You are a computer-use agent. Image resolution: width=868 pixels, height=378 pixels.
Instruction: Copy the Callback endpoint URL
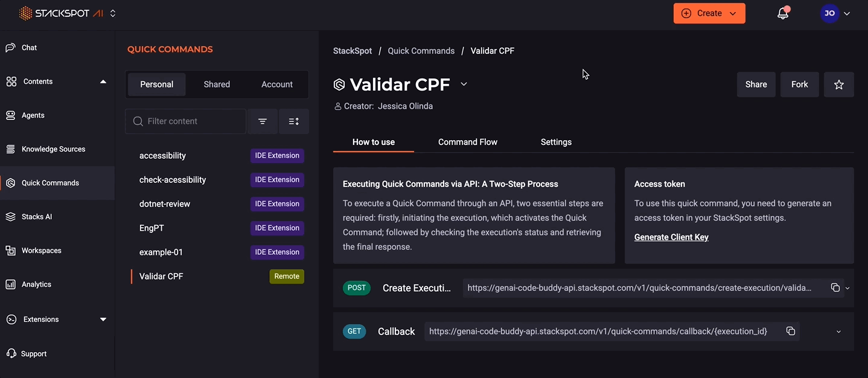[790, 332]
